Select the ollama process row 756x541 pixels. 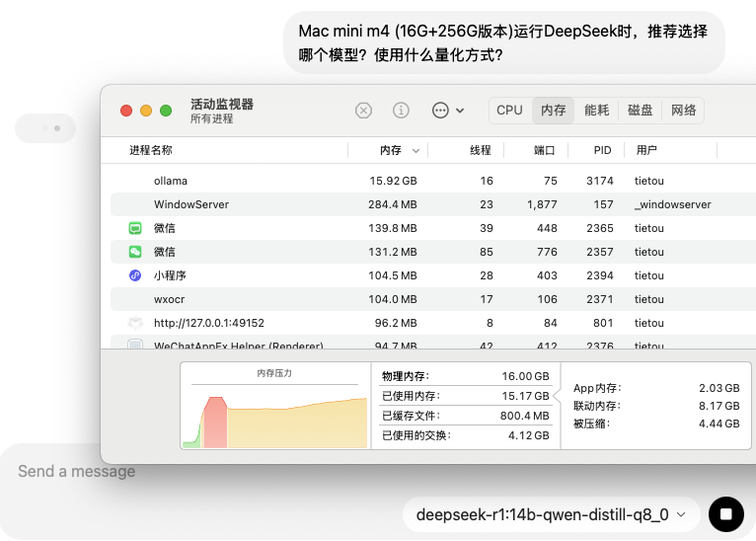433,181
